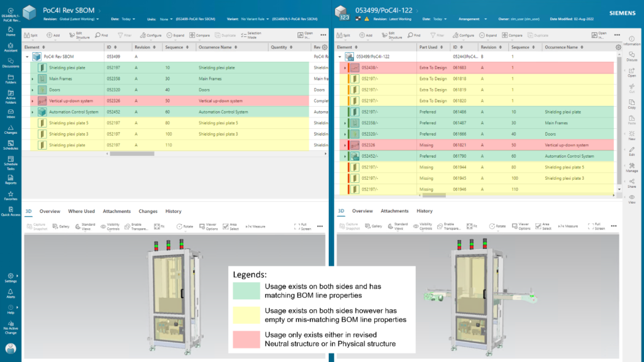Open Discussions in the left sidebar
The width and height of the screenshot is (644, 362).
pyautogui.click(x=11, y=63)
